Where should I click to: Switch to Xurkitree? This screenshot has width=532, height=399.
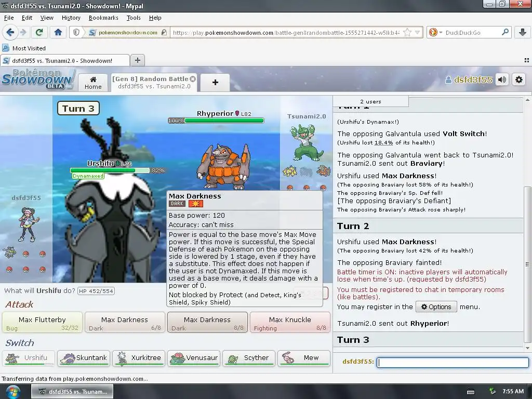[138, 358]
